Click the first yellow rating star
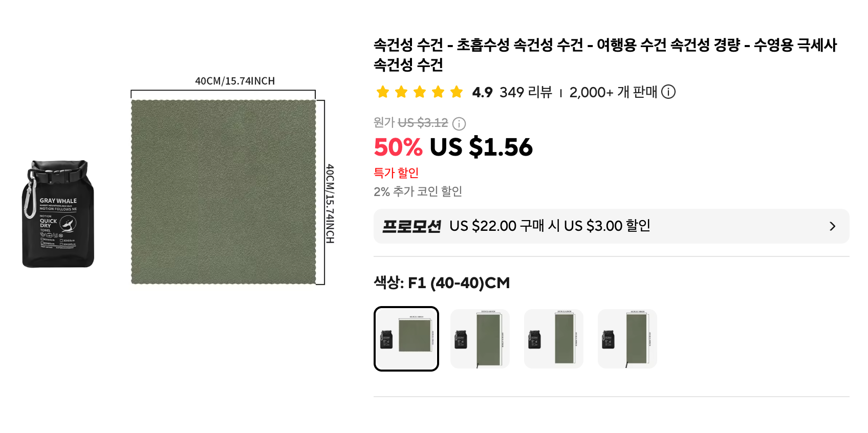Viewport: 868px width, 433px height. point(383,92)
